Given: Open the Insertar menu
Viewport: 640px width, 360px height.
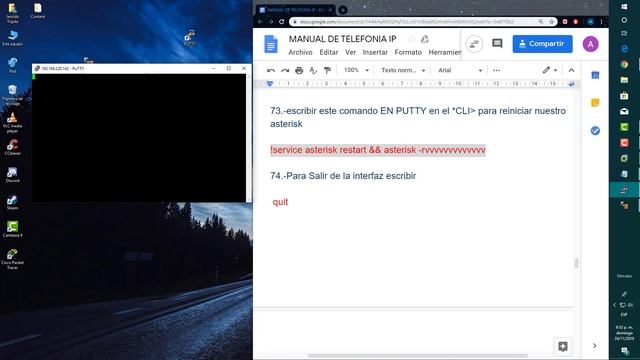Looking at the screenshot, I should tap(375, 52).
